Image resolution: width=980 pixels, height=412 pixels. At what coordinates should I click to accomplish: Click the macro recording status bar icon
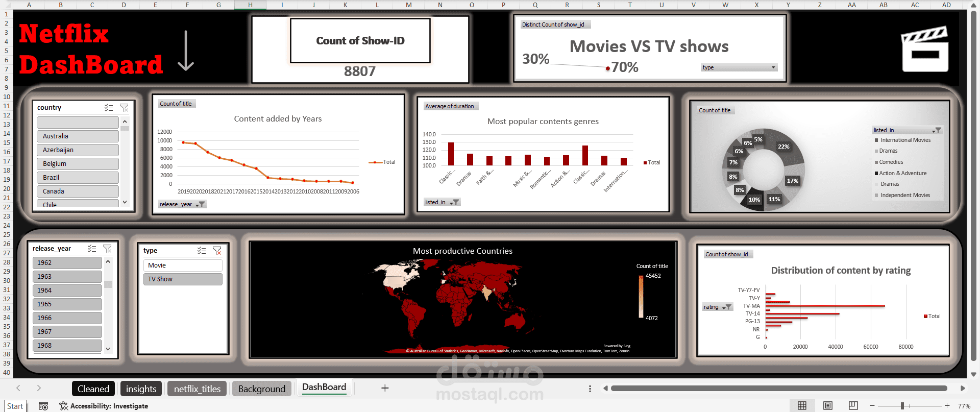(43, 406)
